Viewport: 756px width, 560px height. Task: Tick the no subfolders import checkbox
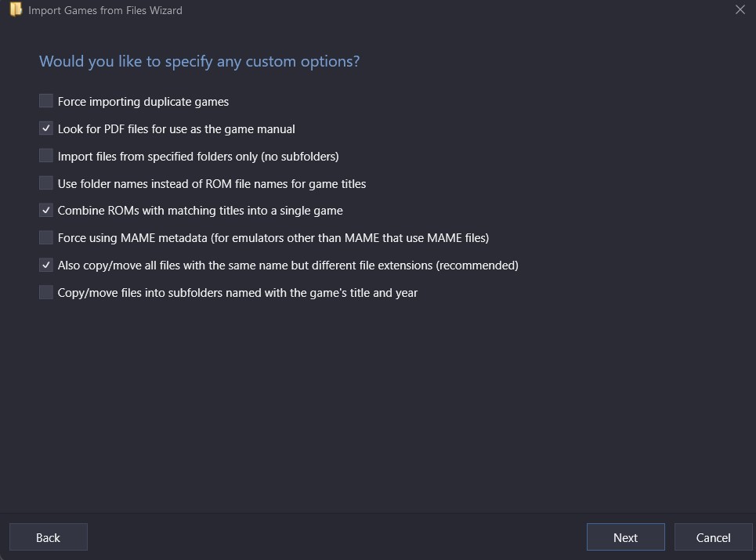[x=46, y=156]
